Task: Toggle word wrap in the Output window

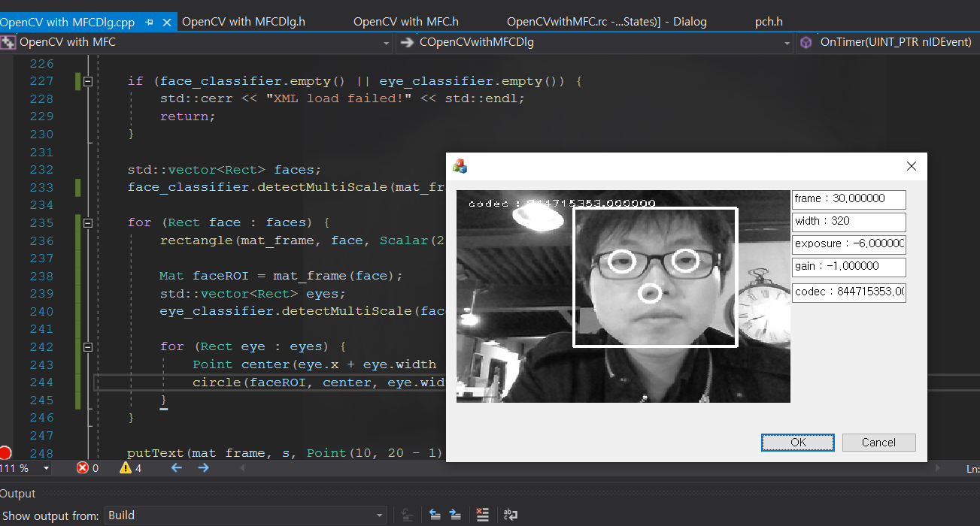Action: click(510, 515)
